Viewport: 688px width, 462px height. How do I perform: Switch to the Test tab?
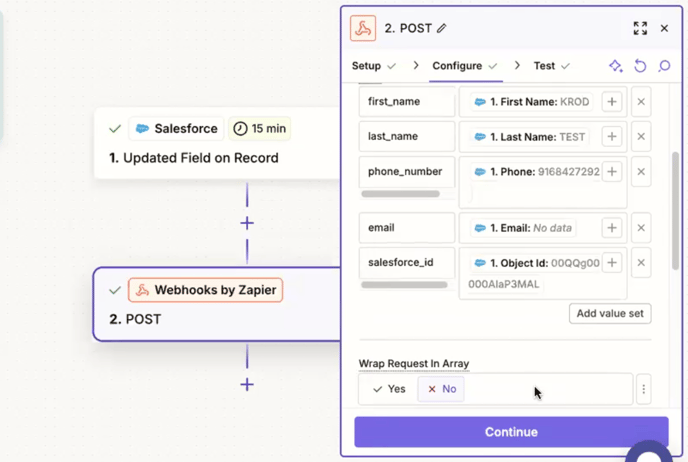(551, 66)
